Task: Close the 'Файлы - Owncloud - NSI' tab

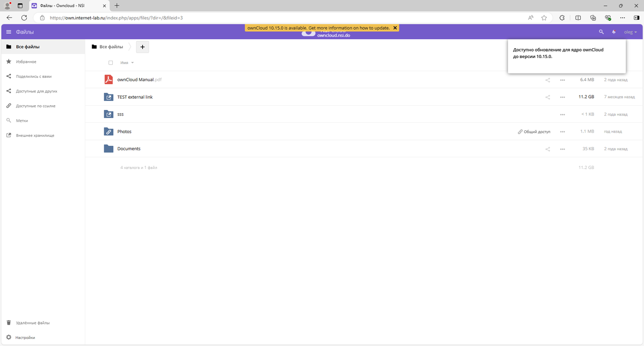Action: click(104, 5)
